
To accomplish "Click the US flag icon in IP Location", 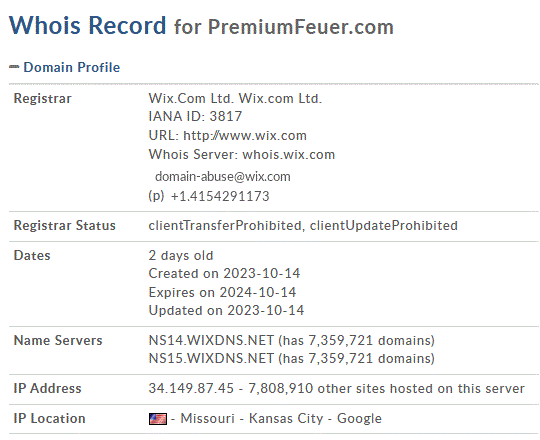I will click(x=158, y=419).
